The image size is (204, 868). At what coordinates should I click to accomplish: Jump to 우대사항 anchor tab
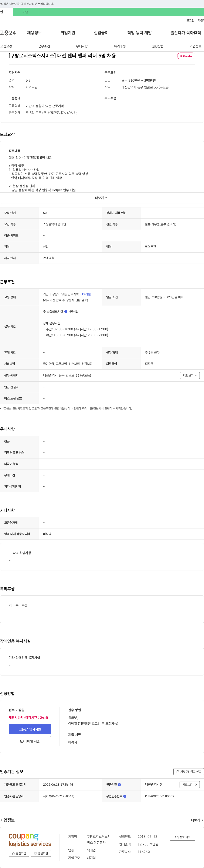tap(82, 46)
